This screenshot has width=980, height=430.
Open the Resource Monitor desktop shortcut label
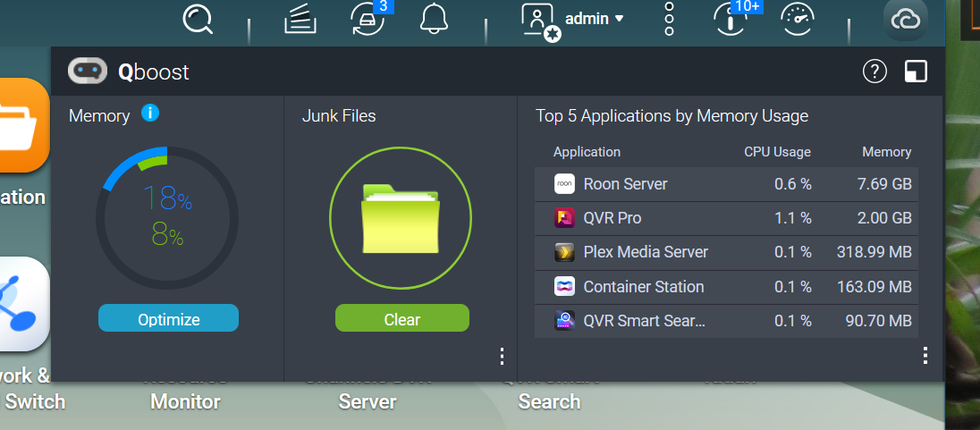click(186, 400)
